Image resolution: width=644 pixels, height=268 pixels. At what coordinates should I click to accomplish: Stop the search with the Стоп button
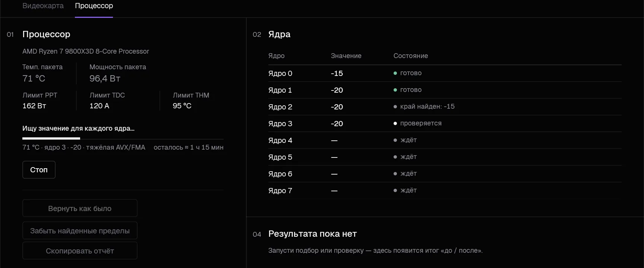point(39,170)
